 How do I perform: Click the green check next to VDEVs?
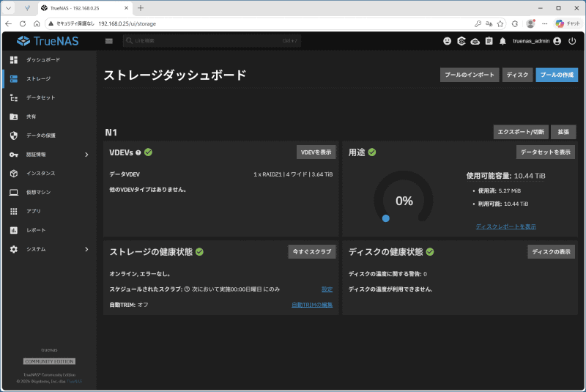[149, 152]
